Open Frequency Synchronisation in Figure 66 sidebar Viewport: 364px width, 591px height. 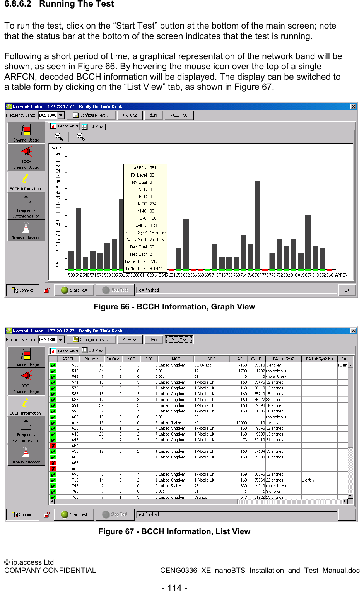(x=26, y=206)
